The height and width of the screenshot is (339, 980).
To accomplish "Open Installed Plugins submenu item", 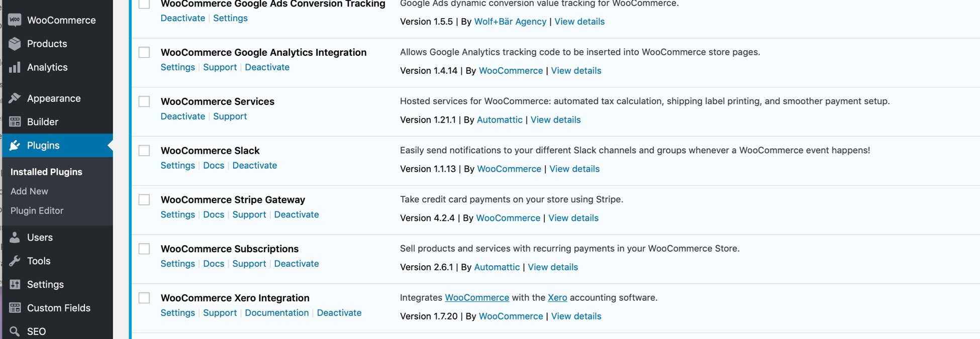I will click(46, 172).
